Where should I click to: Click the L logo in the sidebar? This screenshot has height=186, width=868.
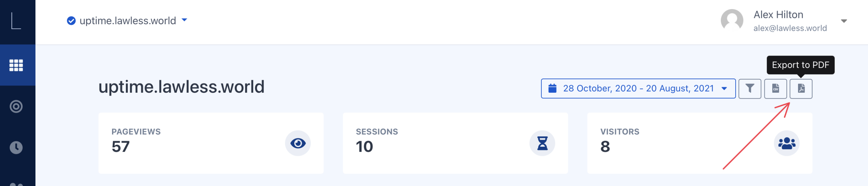(x=16, y=21)
